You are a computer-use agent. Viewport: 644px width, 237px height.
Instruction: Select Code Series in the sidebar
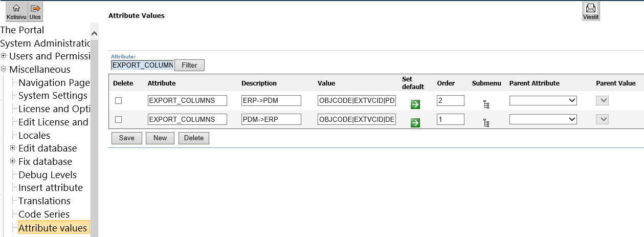point(44,214)
